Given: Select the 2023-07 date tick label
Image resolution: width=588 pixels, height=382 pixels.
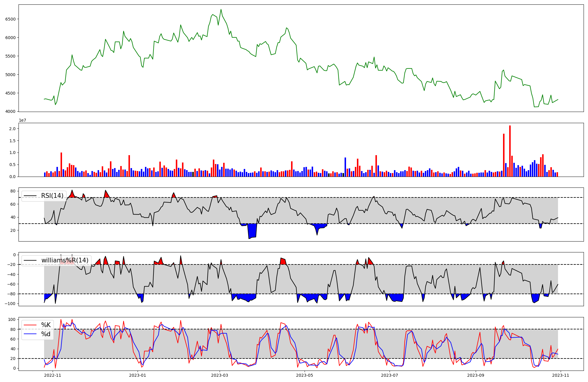Looking at the screenshot, I should pyautogui.click(x=390, y=375).
